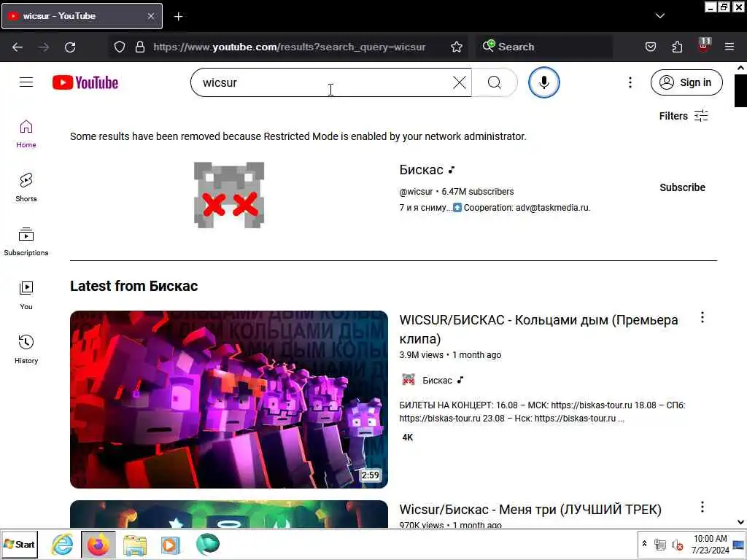Open Subscriptions in the sidebar
The height and width of the screenshot is (560, 747).
pyautogui.click(x=26, y=242)
